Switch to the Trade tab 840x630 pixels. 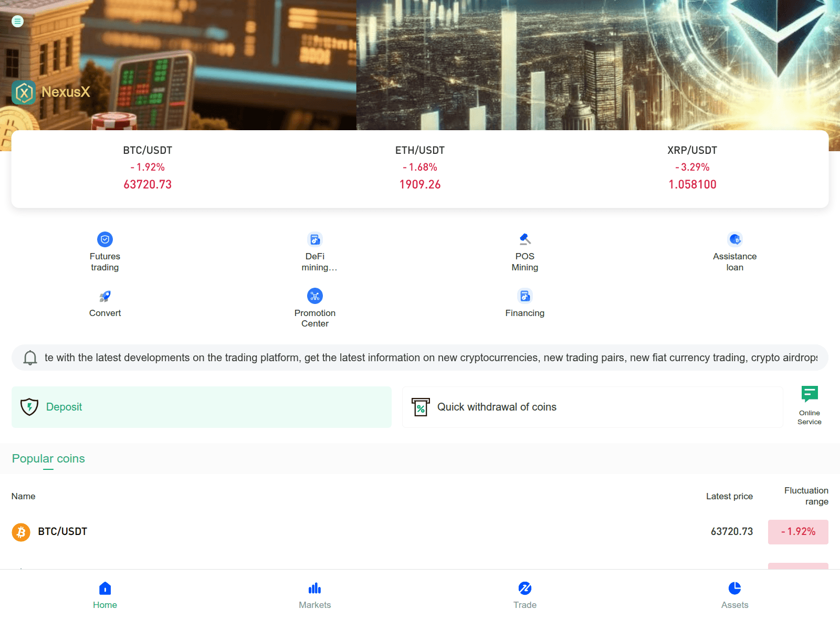(525, 595)
